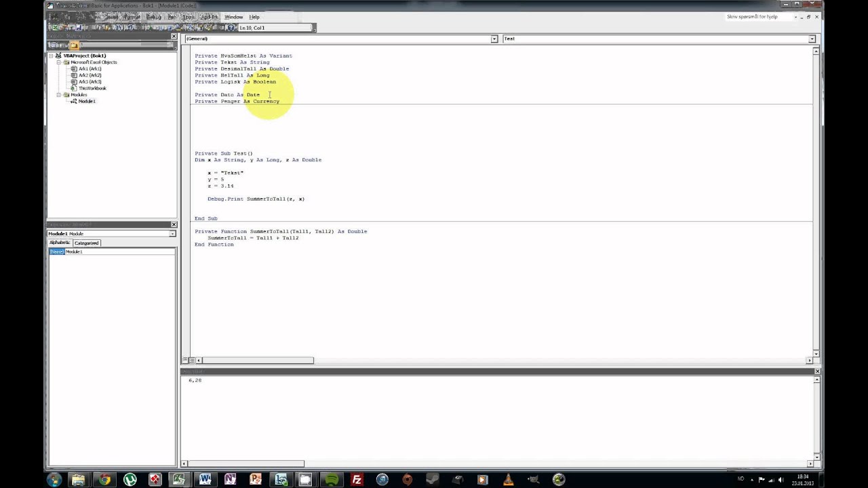Click the line Private HvaSomHelst As Variant
The image size is (868, 488).
(x=243, y=56)
